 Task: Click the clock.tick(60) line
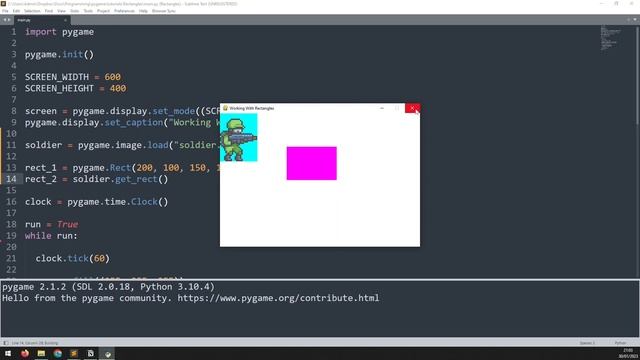(x=73, y=258)
